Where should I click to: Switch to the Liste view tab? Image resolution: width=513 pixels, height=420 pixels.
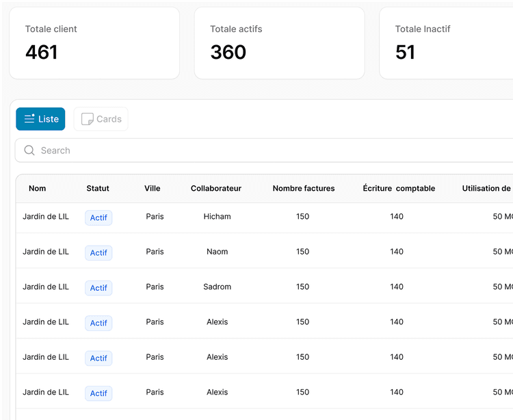click(40, 119)
